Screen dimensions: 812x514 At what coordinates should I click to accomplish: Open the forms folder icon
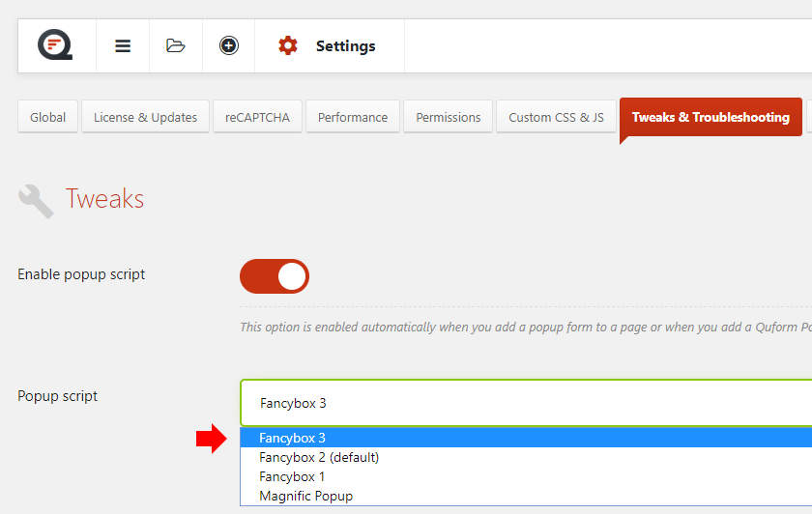(176, 45)
